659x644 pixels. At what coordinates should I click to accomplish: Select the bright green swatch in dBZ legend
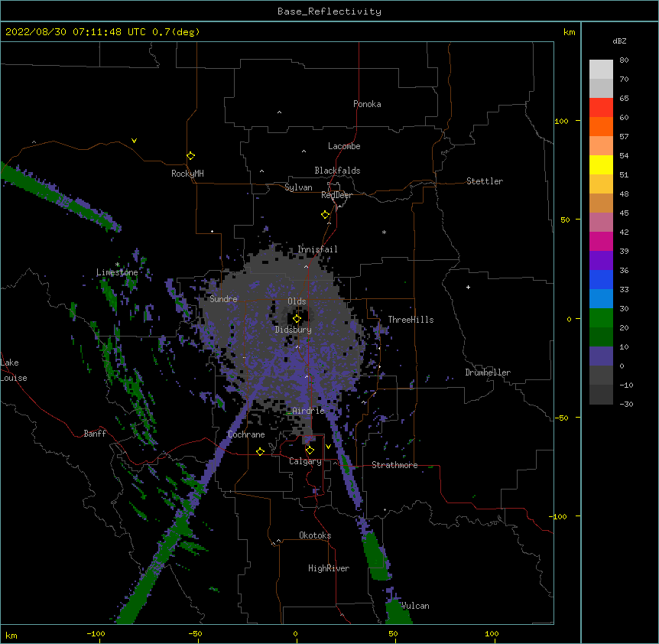pyautogui.click(x=601, y=318)
